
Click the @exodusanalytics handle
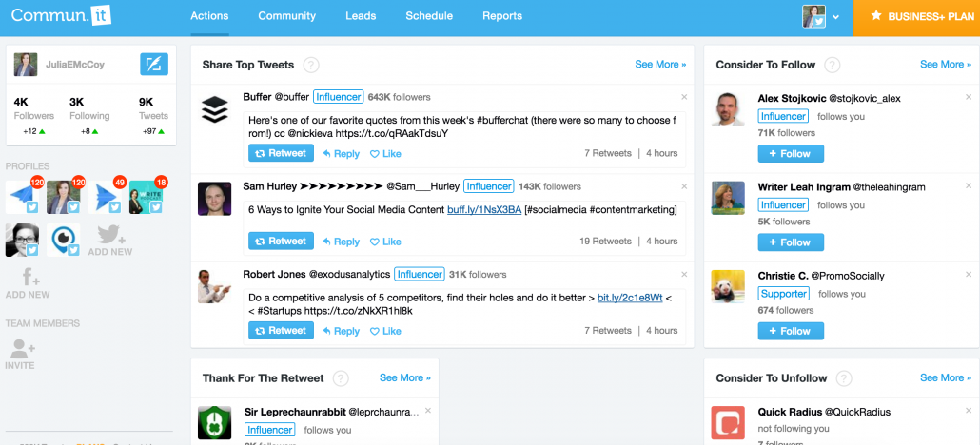click(x=349, y=275)
